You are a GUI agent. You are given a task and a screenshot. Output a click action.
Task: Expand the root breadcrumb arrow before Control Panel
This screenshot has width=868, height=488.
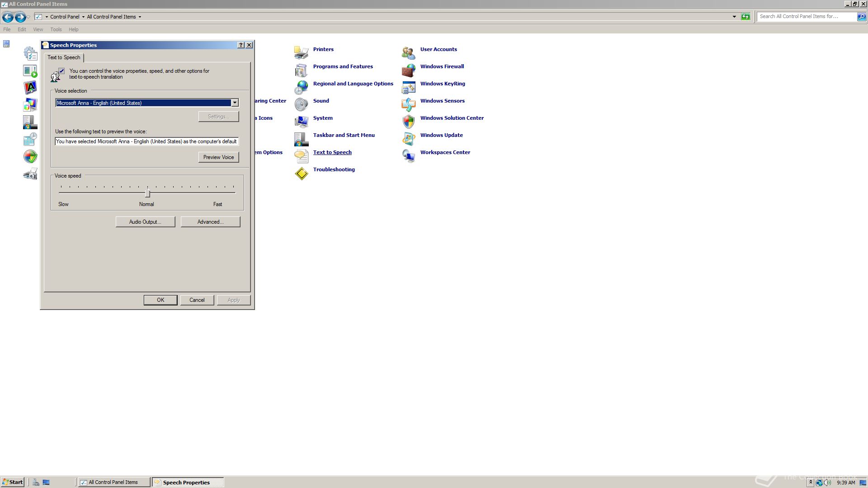[x=47, y=17]
